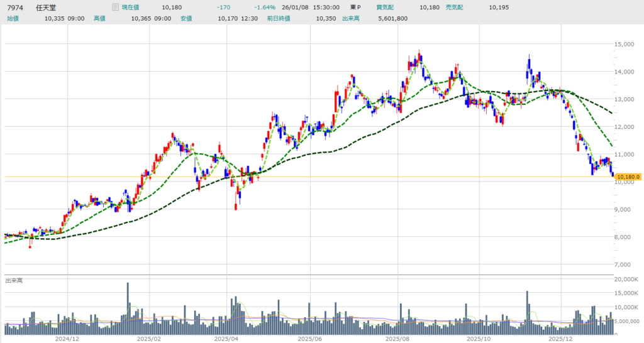The width and height of the screenshot is (644, 343).
Task: Click the -1.64% change percentage
Action: coord(265,8)
